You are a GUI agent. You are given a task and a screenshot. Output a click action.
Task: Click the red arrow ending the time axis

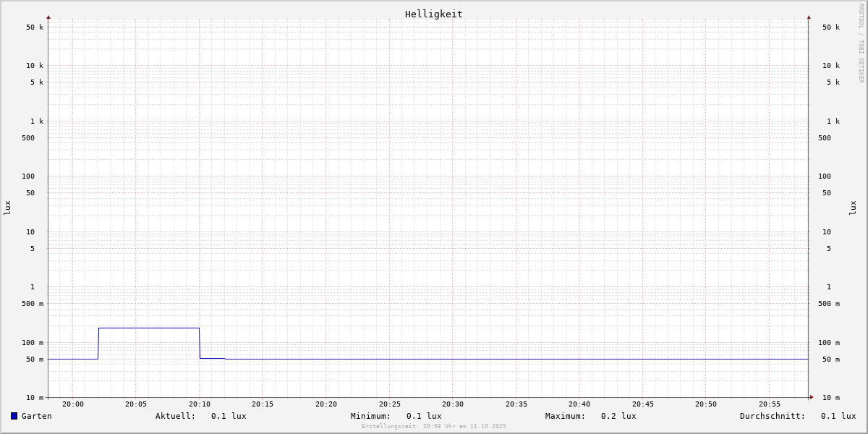point(812,397)
